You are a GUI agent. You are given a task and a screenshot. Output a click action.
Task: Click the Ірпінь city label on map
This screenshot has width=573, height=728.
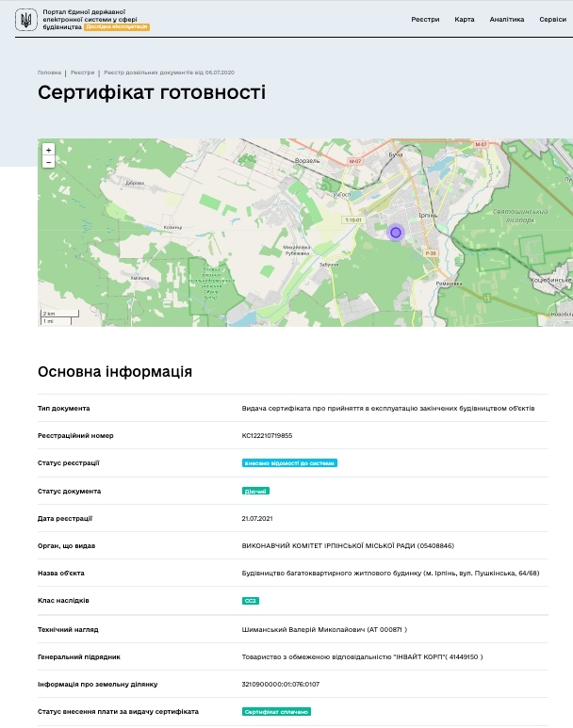[x=428, y=215]
